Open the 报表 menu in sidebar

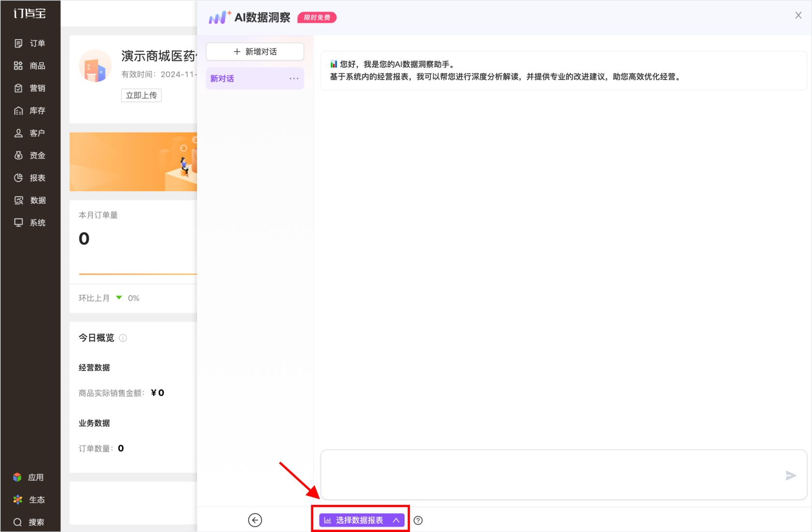(30, 178)
